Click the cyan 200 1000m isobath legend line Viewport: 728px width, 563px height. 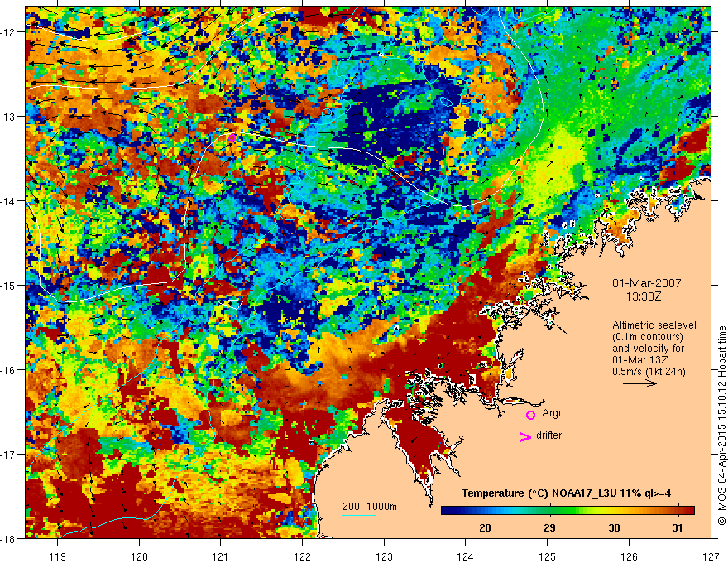(x=359, y=515)
